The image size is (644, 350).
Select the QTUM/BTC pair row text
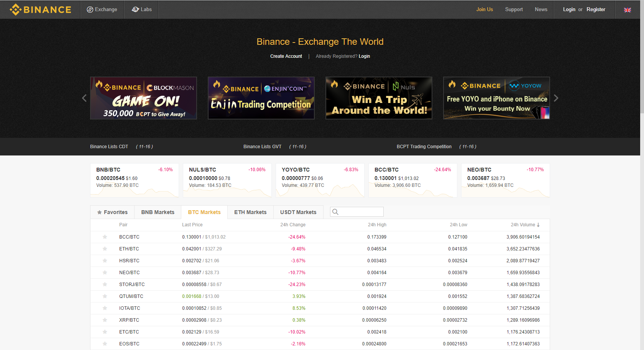click(x=131, y=296)
